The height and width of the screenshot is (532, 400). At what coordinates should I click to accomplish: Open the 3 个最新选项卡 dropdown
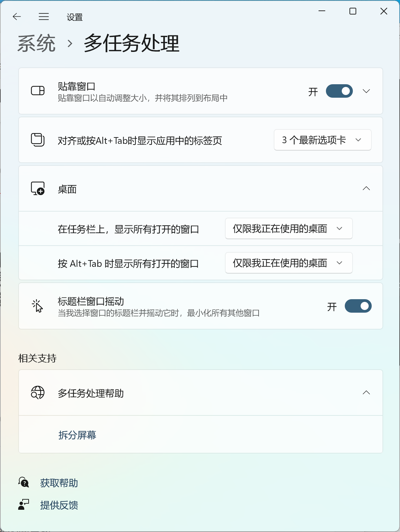pyautogui.click(x=323, y=140)
